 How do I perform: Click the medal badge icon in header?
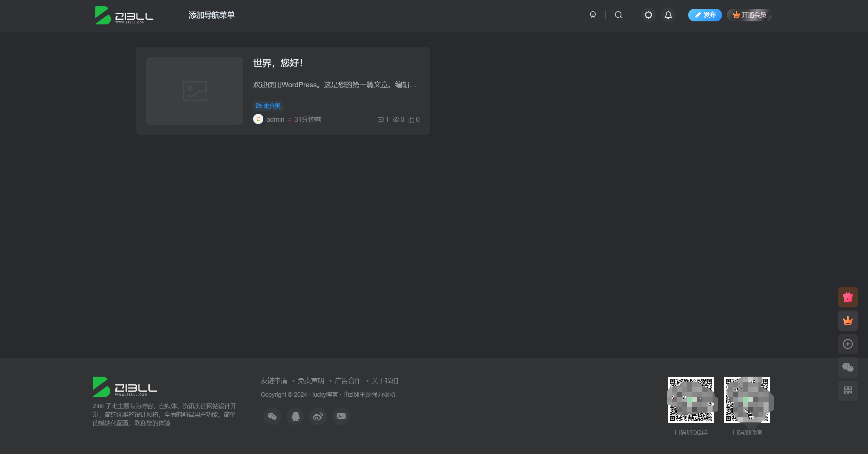[592, 15]
